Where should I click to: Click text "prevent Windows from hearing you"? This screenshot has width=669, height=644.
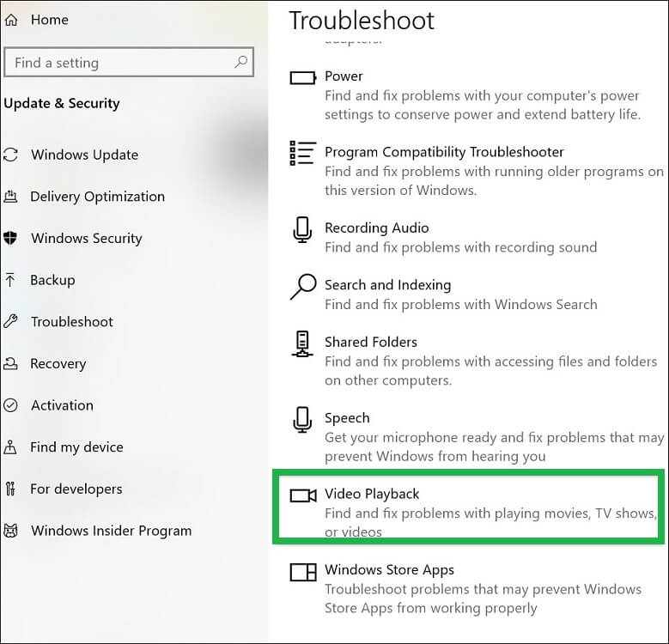coord(435,457)
